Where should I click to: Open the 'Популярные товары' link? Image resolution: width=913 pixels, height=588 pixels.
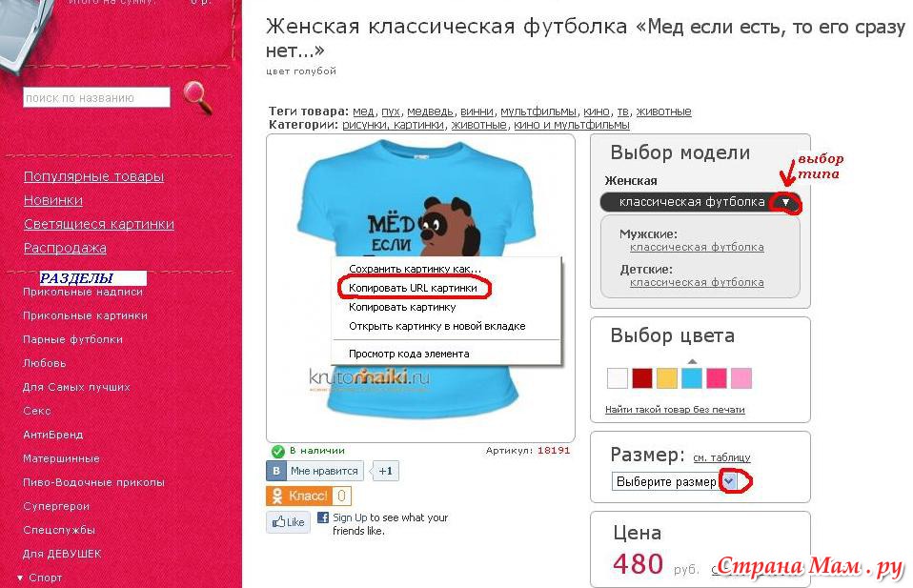pyautogui.click(x=93, y=175)
